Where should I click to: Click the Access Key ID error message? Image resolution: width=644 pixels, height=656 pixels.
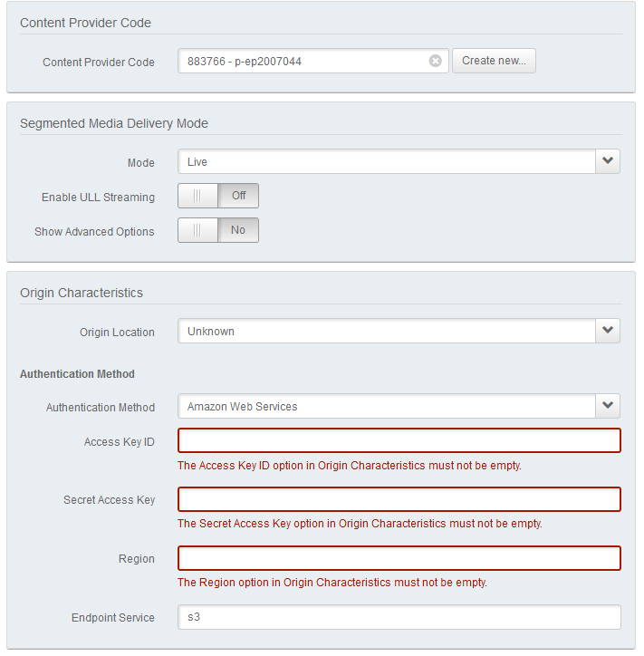coord(349,466)
